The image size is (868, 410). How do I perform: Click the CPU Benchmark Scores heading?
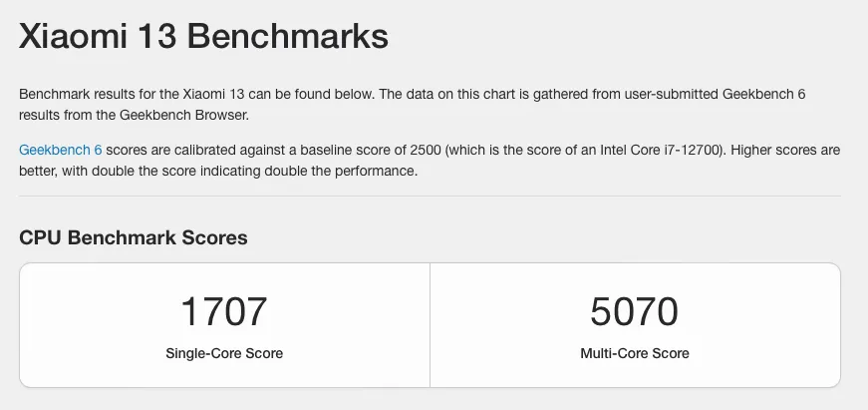pos(134,237)
